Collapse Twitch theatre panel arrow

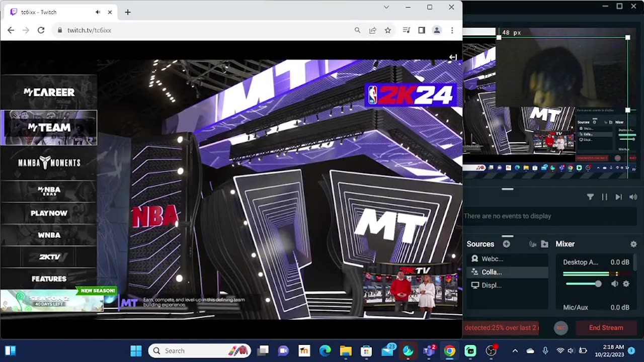[453, 57]
